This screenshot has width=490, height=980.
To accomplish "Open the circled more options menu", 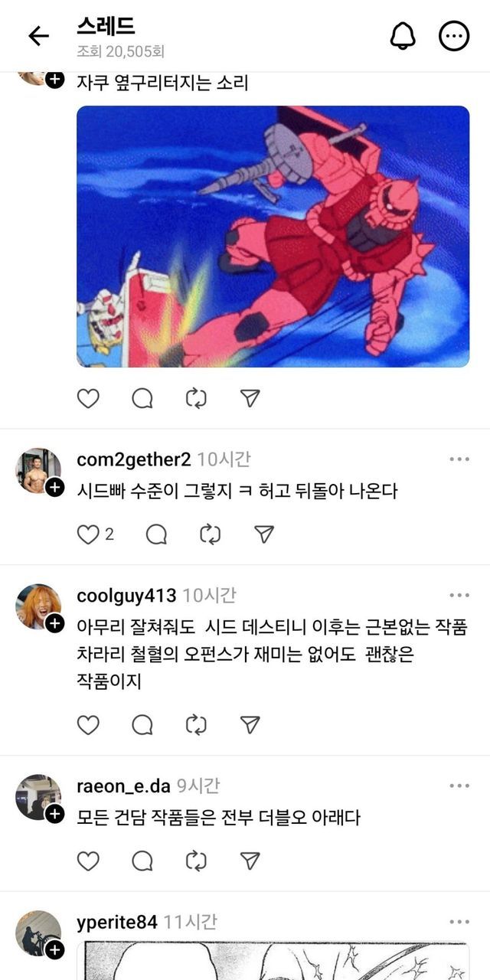I will pyautogui.click(x=453, y=36).
